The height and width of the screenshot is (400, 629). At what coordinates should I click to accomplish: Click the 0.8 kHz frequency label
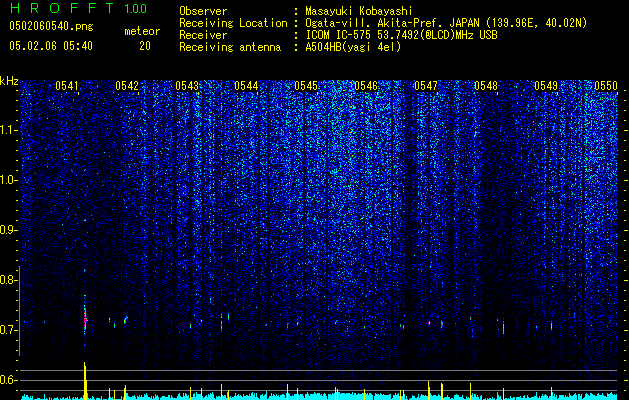8,280
